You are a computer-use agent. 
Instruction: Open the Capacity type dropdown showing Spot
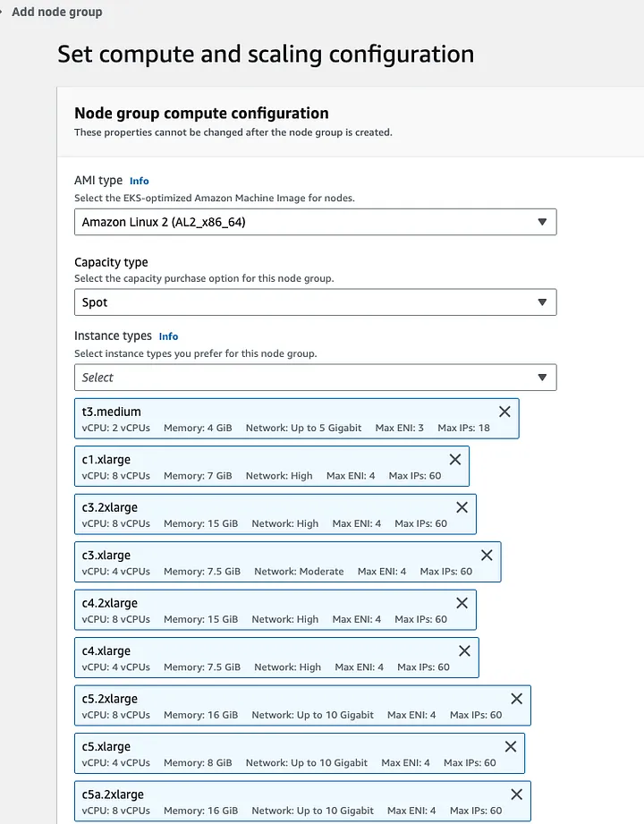click(315, 302)
